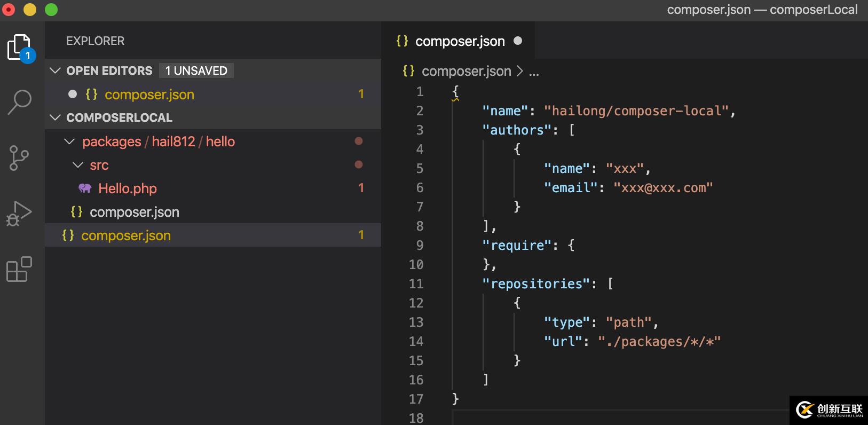Click the braces icon in breadcrumb bar
Viewport: 868px width, 425px height.
408,71
